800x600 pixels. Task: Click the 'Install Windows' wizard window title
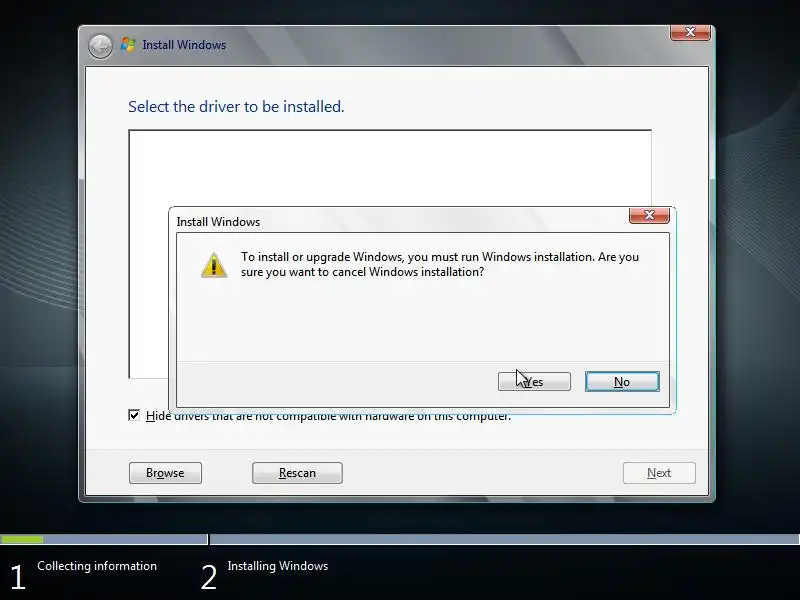[x=184, y=45]
